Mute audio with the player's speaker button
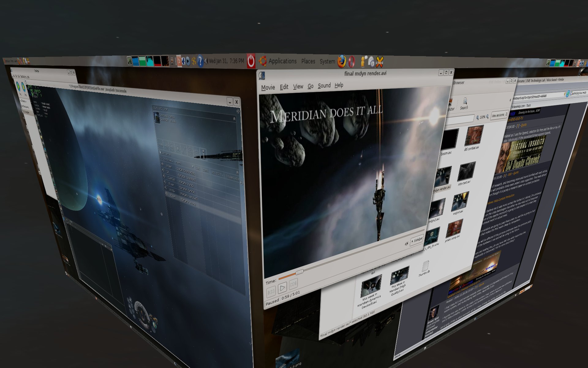The width and height of the screenshot is (588, 368). coord(406,243)
